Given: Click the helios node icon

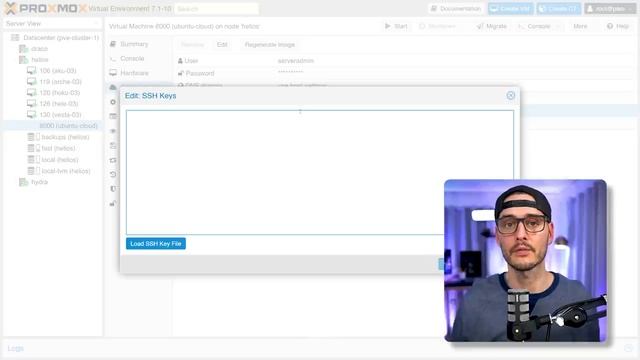Looking at the screenshot, I should click(24, 60).
